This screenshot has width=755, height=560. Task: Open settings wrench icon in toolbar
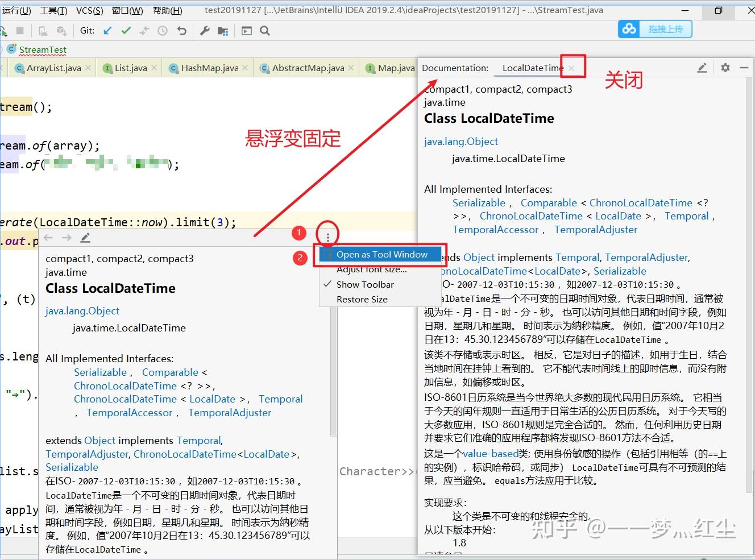point(205,31)
